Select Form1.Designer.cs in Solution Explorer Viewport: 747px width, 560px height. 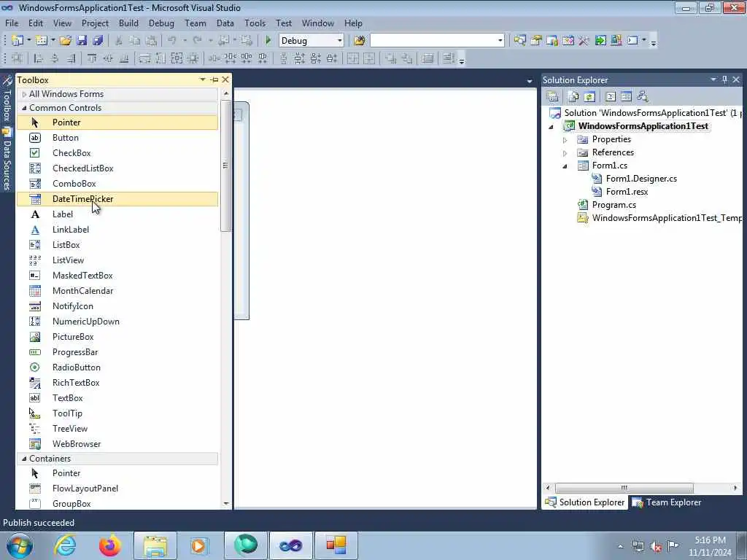pyautogui.click(x=641, y=179)
